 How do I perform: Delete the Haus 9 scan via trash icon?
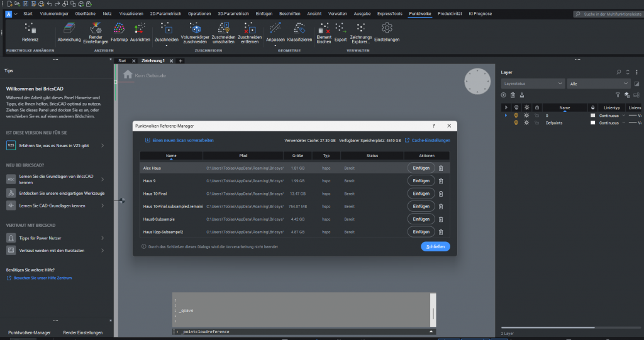click(x=441, y=181)
